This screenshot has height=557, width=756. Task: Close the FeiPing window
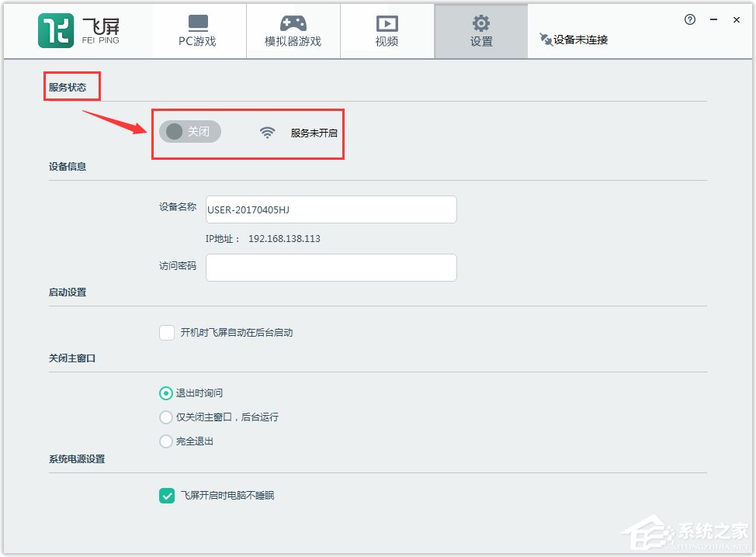pyautogui.click(x=737, y=19)
